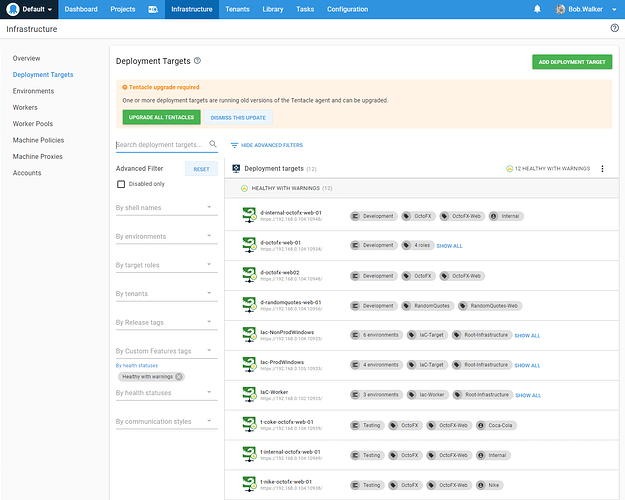Viewport: 625px width, 500px height.
Task: Click Show All for d-octofx-web-01
Action: click(449, 246)
